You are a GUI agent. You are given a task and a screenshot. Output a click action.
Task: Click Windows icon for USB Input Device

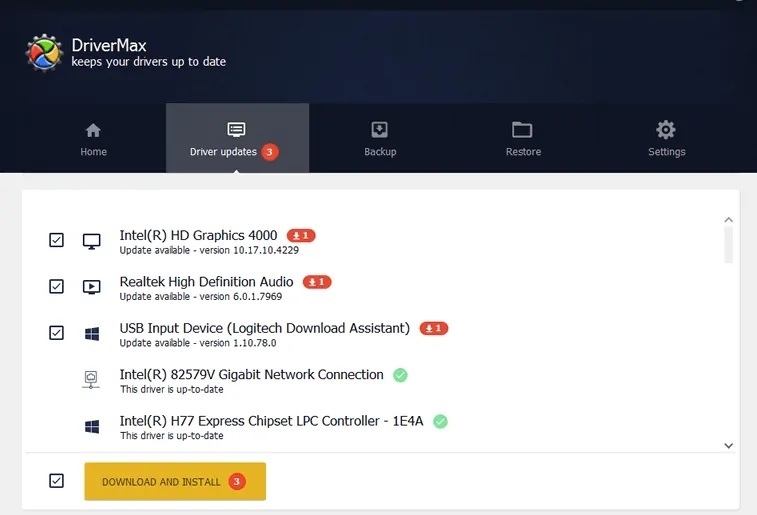pyautogui.click(x=92, y=334)
